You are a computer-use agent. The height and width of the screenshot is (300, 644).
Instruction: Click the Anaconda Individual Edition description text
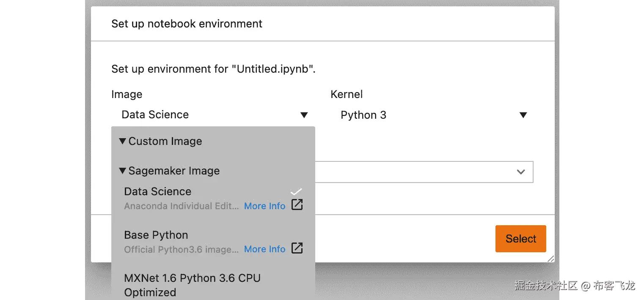182,206
